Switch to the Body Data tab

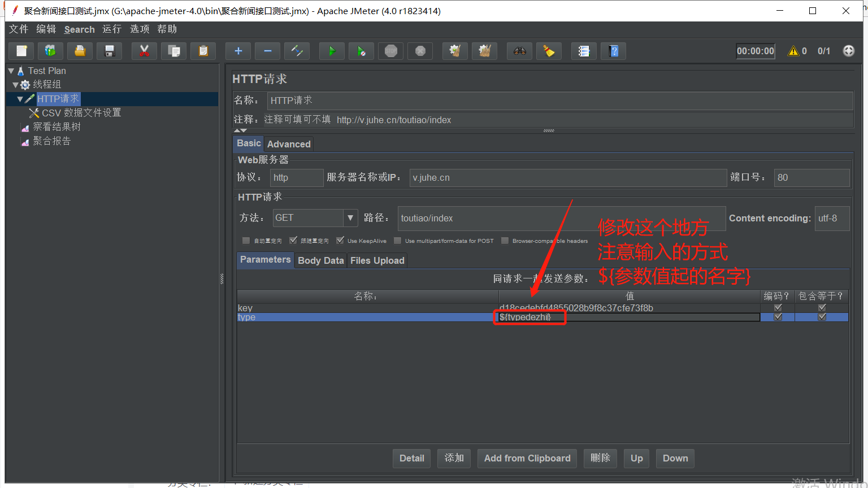(320, 260)
